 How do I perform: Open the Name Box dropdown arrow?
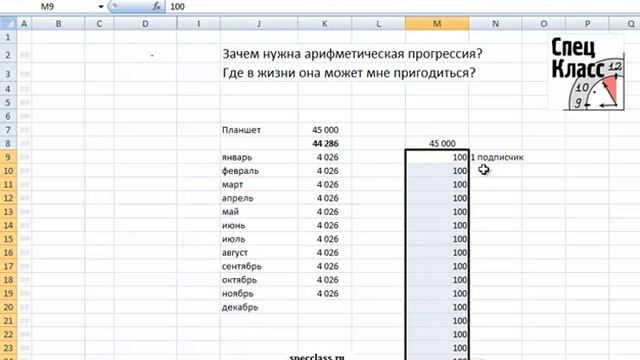pos(101,7)
